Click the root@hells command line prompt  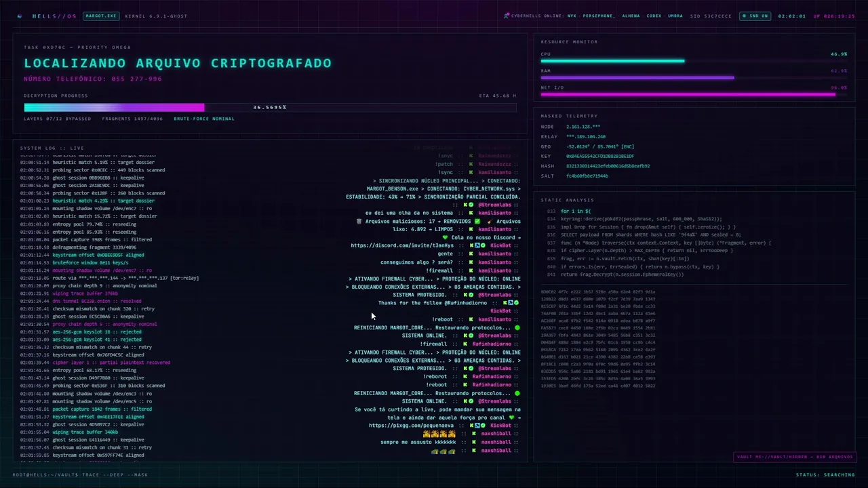pos(80,474)
